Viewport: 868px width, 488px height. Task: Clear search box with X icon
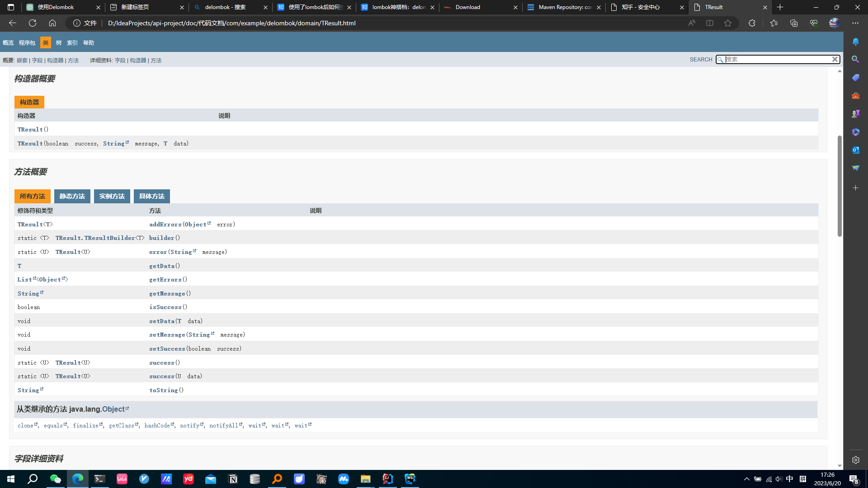pyautogui.click(x=835, y=59)
